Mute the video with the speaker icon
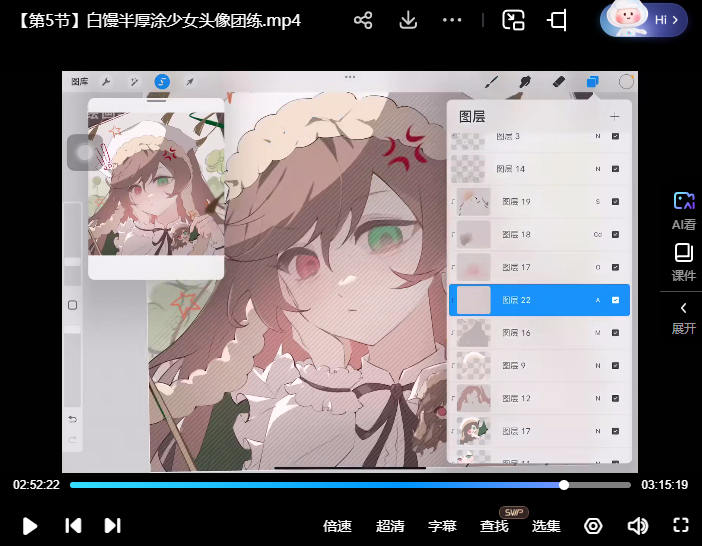Viewport: 702px width, 546px height. pyautogui.click(x=637, y=526)
